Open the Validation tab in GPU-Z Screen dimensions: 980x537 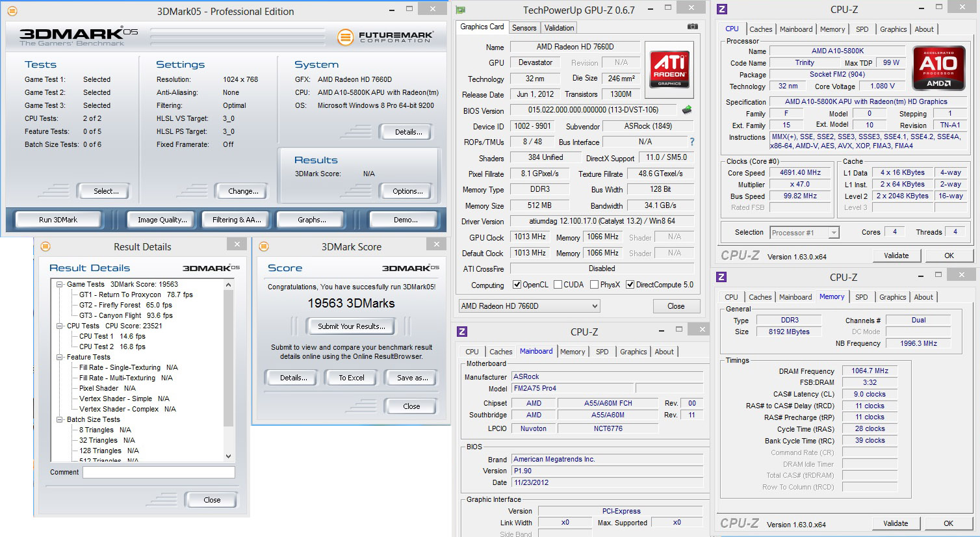559,28
